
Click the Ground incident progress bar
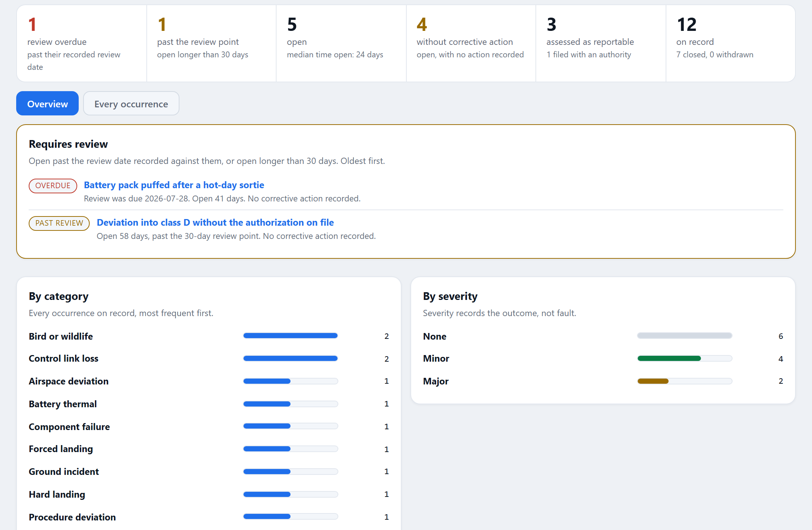291,472
